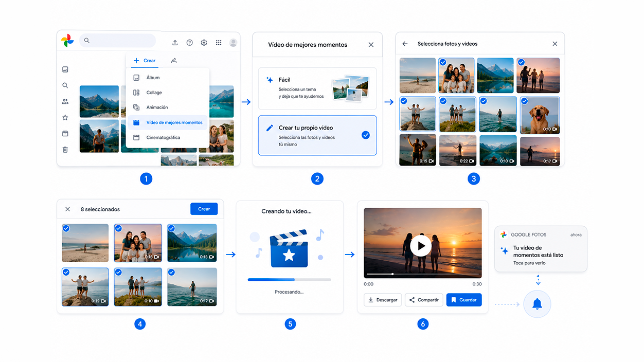Open the 'Tu vídeo de momentos está listo' notification
Image resolution: width=644 pixels, height=362 pixels.
tap(541, 249)
